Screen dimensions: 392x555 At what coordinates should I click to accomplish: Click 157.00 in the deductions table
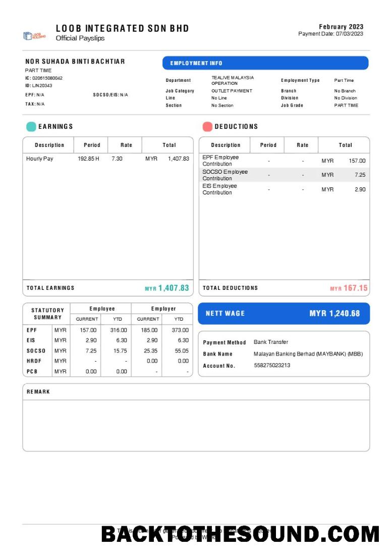(357, 161)
